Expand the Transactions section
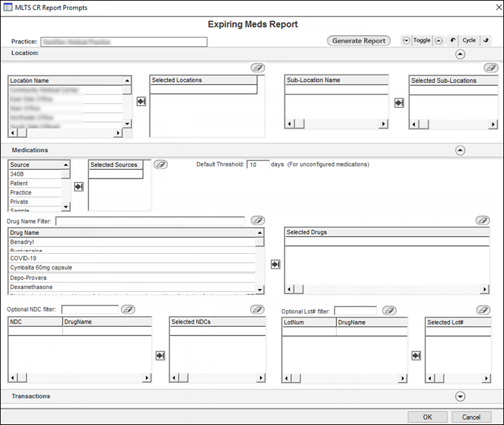The image size is (504, 425). pyautogui.click(x=461, y=396)
